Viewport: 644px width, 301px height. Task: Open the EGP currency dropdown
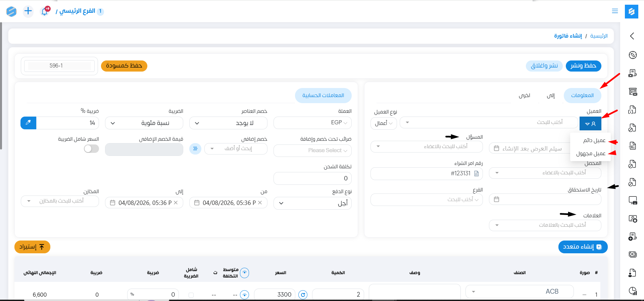pos(312,123)
